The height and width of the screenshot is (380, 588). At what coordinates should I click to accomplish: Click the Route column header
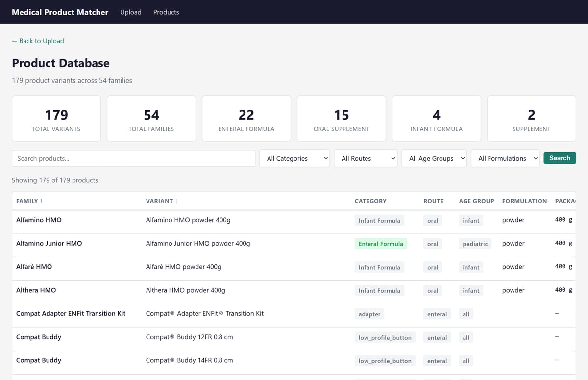[x=434, y=201]
